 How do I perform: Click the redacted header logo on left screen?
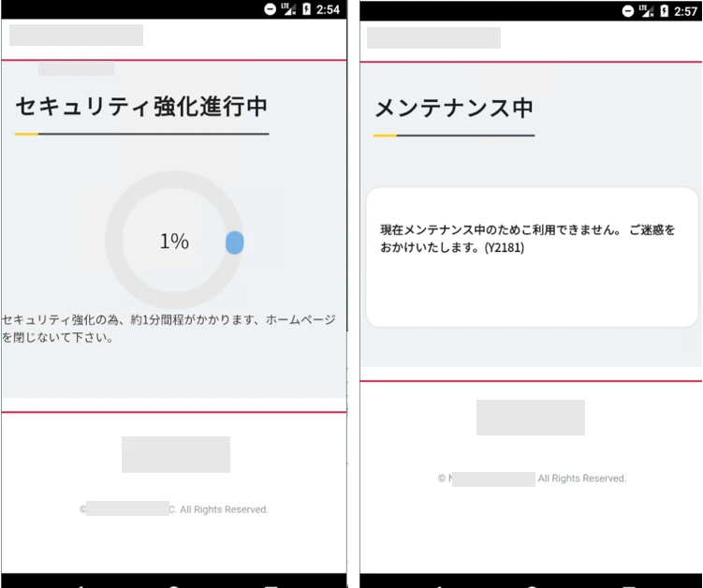76,35
